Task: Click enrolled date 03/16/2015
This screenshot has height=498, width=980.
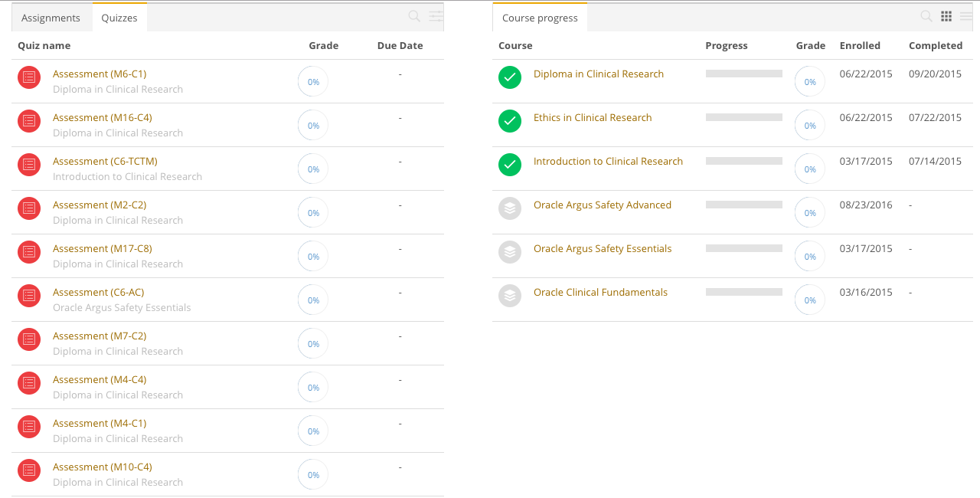Action: click(866, 292)
